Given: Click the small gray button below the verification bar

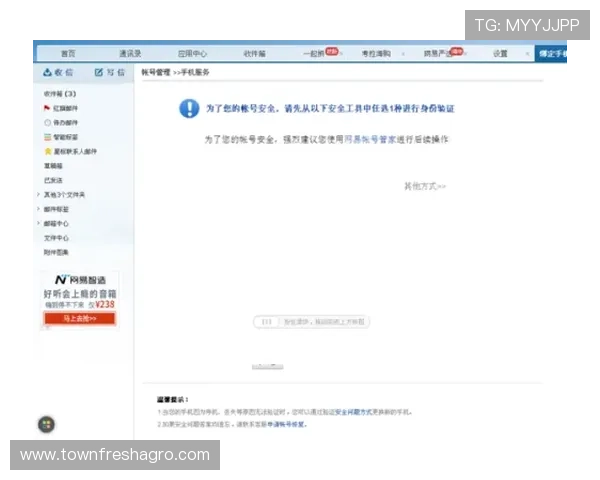Looking at the screenshot, I should [267, 366].
